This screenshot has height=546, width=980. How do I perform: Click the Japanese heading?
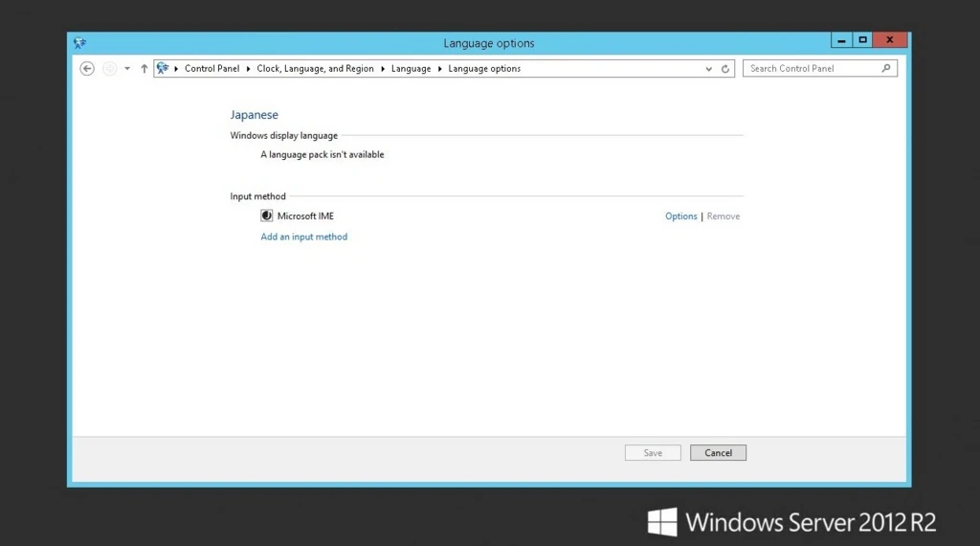254,114
